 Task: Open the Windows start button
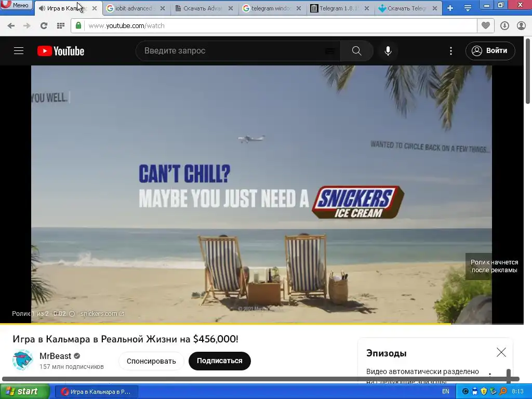click(24, 392)
